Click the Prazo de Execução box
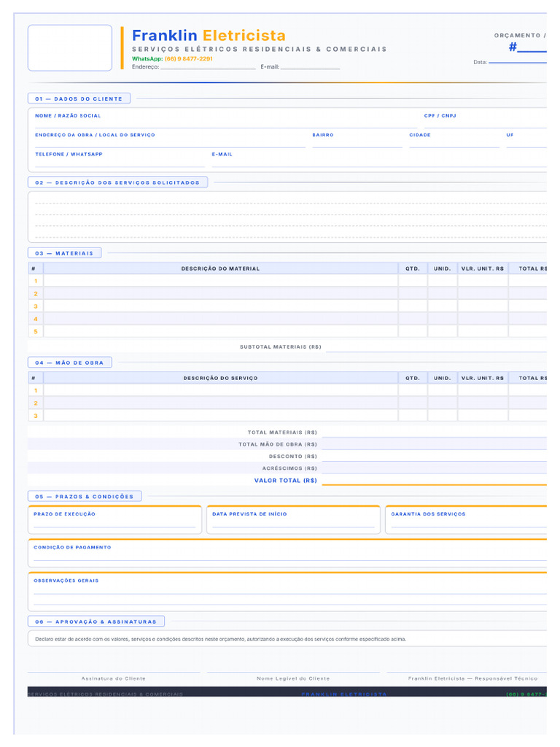Image resolution: width=560 pixels, height=747 pixels. click(114, 519)
